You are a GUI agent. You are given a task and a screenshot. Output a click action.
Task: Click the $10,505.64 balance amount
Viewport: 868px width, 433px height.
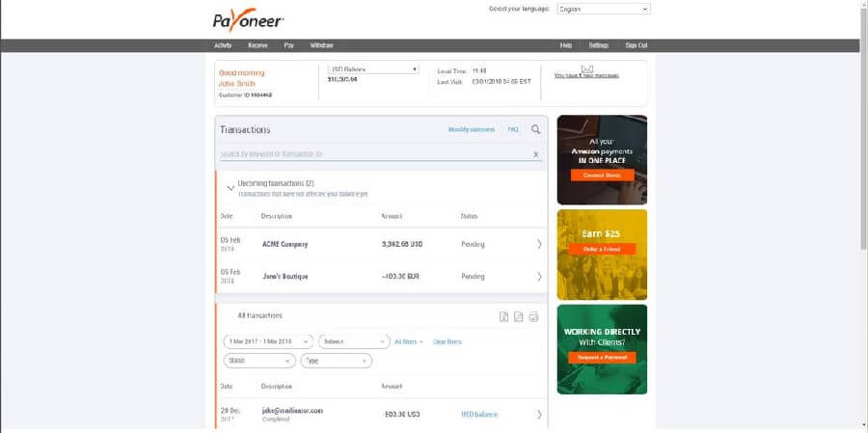tap(342, 79)
